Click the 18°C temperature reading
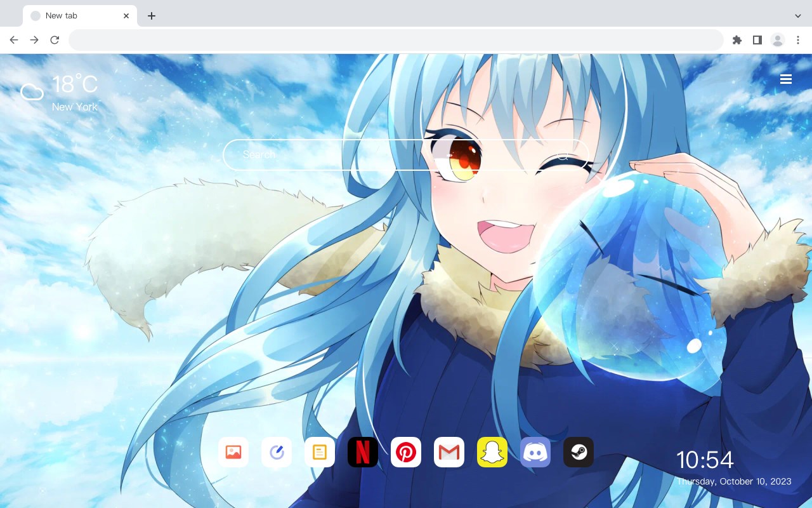The height and width of the screenshot is (508, 812). [x=75, y=84]
